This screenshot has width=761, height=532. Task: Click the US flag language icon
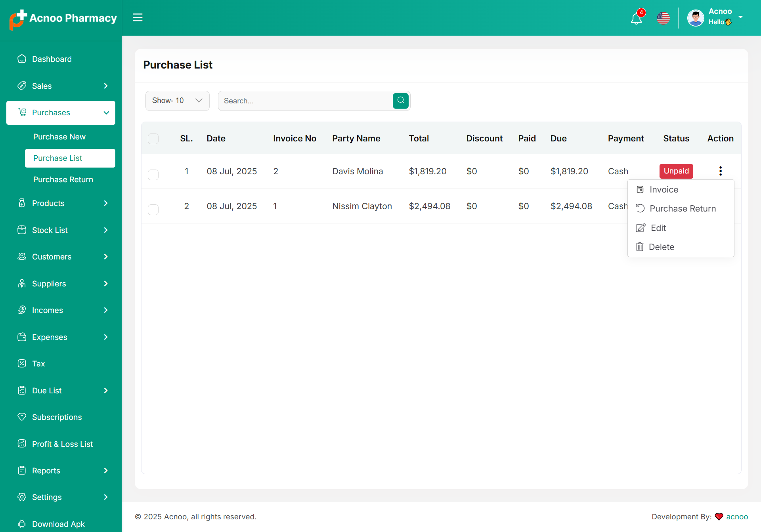663,18
